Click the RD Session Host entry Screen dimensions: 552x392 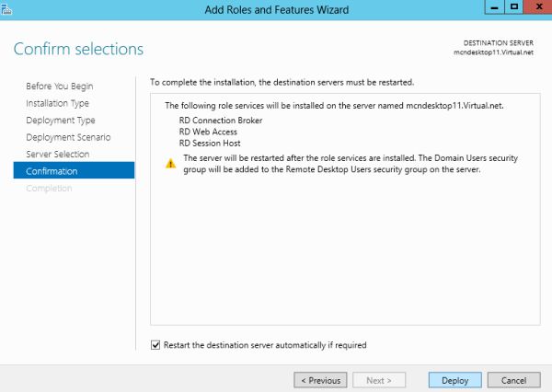click(x=211, y=144)
